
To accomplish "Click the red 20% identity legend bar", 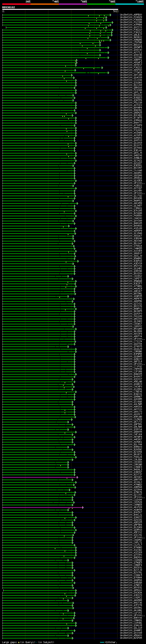I will [16, 4].
